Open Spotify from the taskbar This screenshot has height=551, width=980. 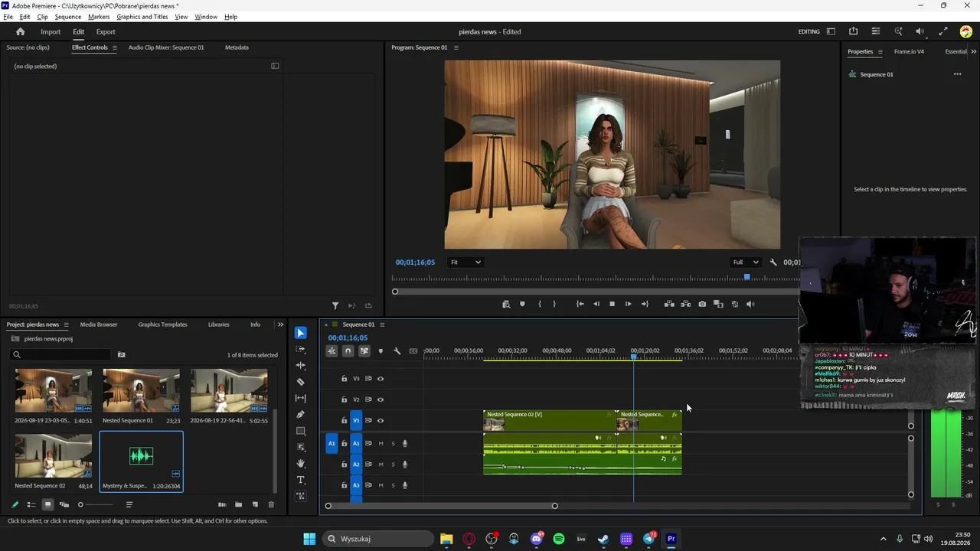click(559, 539)
